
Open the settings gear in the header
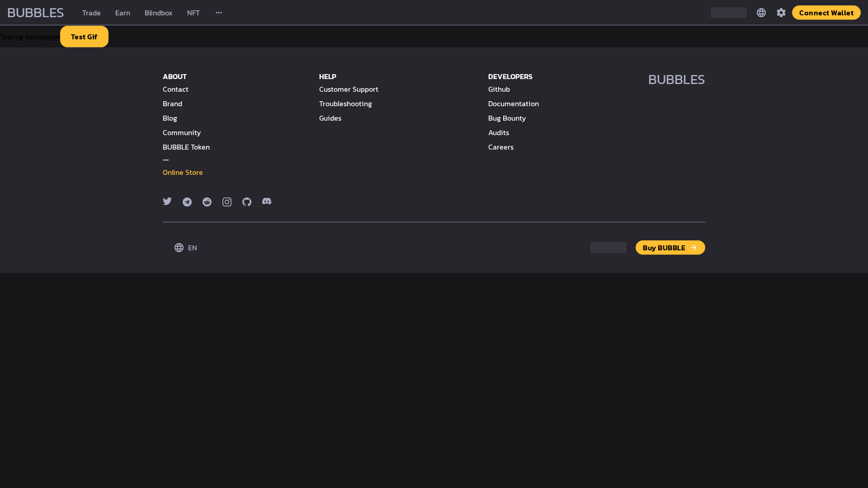tap(781, 13)
